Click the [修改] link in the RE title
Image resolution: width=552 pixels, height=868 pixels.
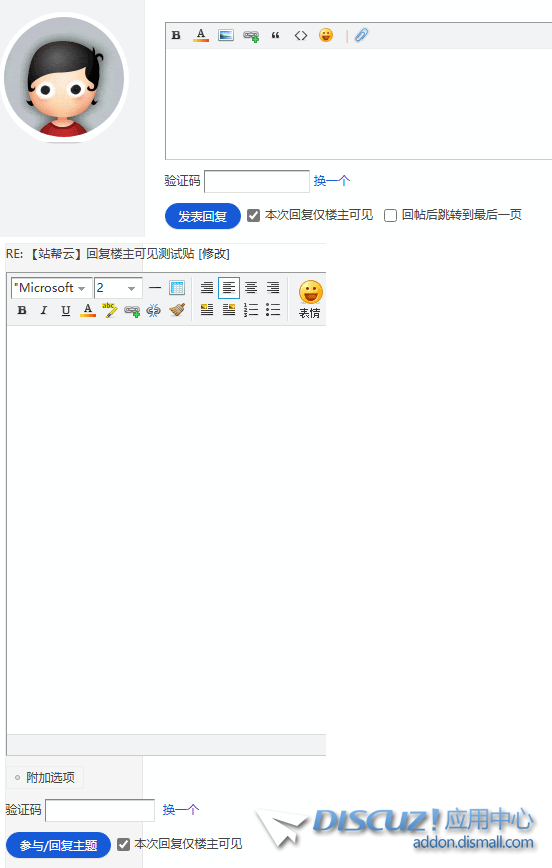coord(214,254)
